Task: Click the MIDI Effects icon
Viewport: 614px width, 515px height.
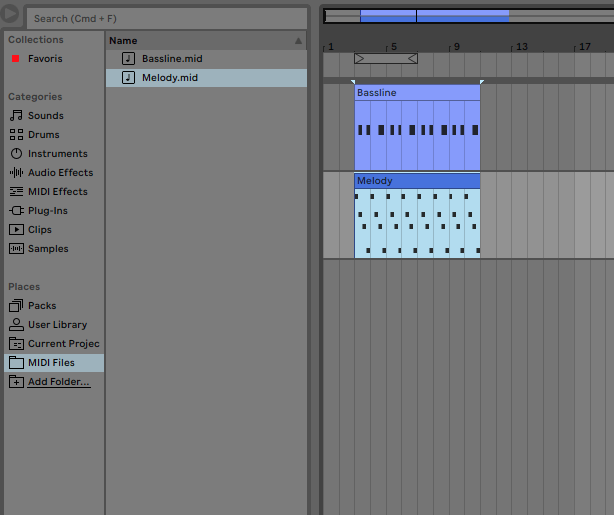Action: coord(16,192)
